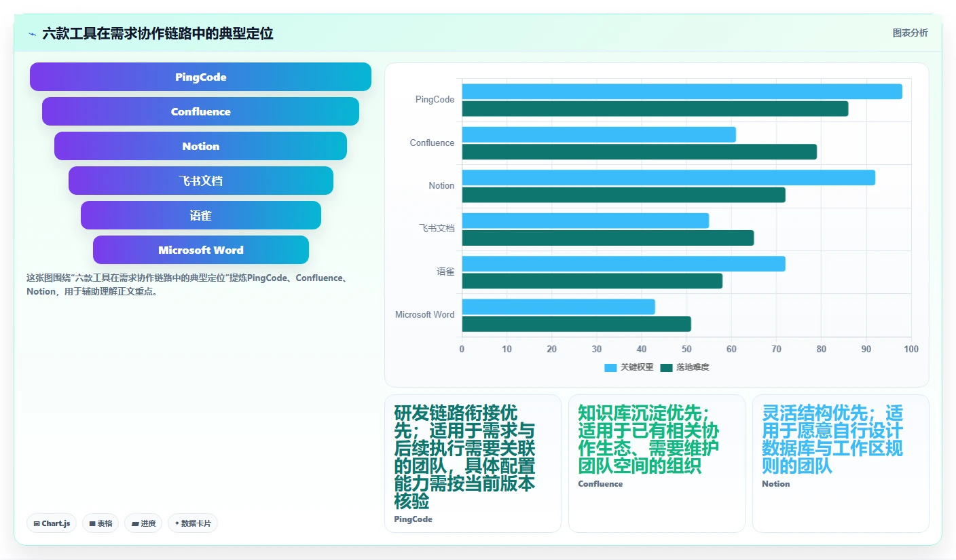Toggle the 关键权重 legend label

pos(637,368)
